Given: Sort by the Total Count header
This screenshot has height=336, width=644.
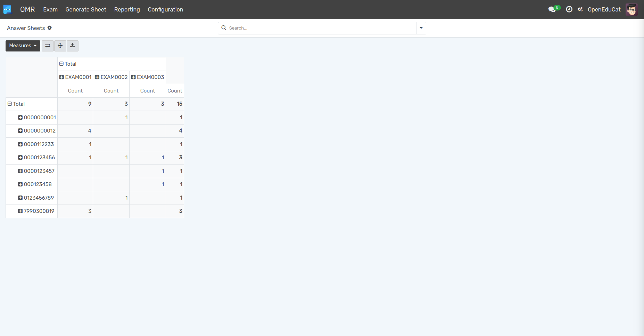Looking at the screenshot, I should click(x=175, y=91).
